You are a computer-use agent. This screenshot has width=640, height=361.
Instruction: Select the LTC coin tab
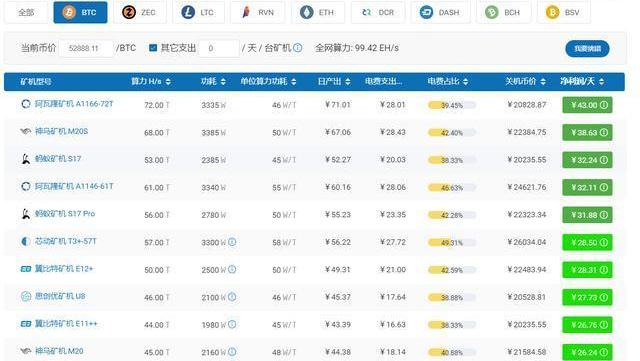click(198, 12)
